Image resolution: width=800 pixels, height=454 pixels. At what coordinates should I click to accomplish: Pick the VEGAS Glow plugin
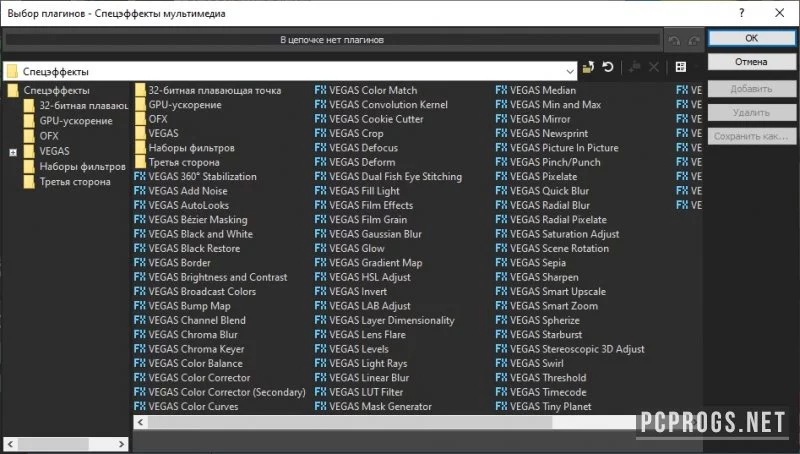tap(350, 248)
